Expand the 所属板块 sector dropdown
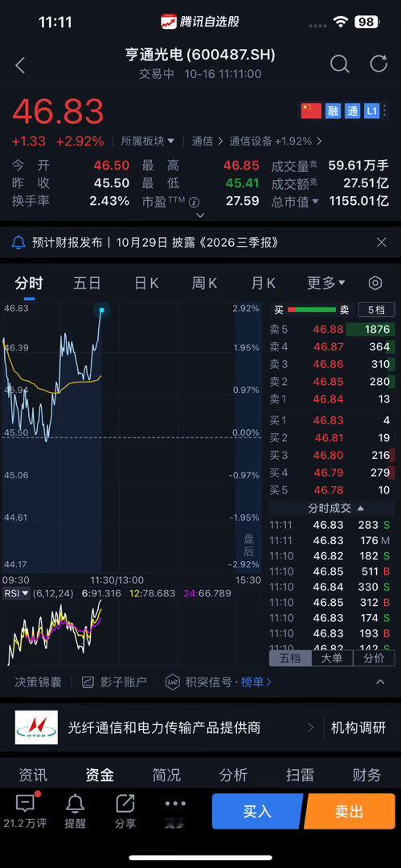Image resolution: width=401 pixels, height=868 pixels. point(148,141)
